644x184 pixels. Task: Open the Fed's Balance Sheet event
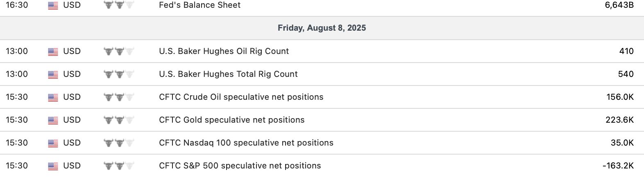tap(200, 5)
